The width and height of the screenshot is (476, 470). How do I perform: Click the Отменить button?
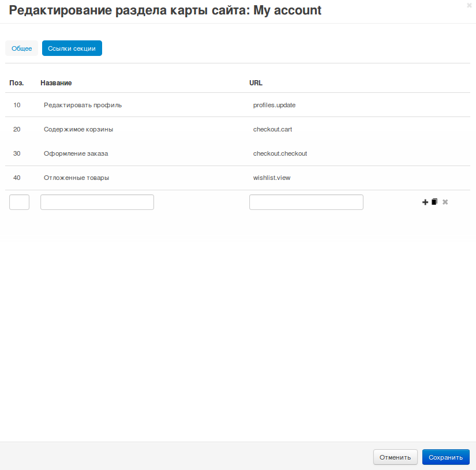[395, 457]
